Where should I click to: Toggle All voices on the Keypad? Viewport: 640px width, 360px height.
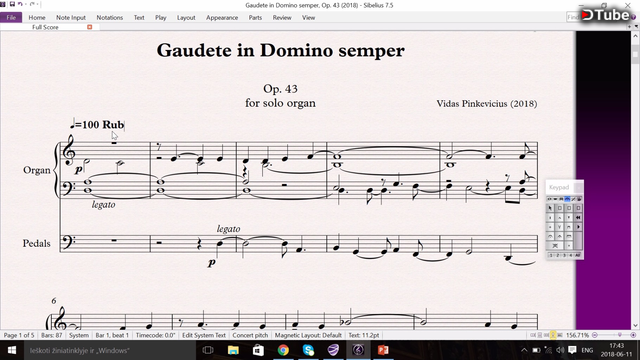(578, 256)
